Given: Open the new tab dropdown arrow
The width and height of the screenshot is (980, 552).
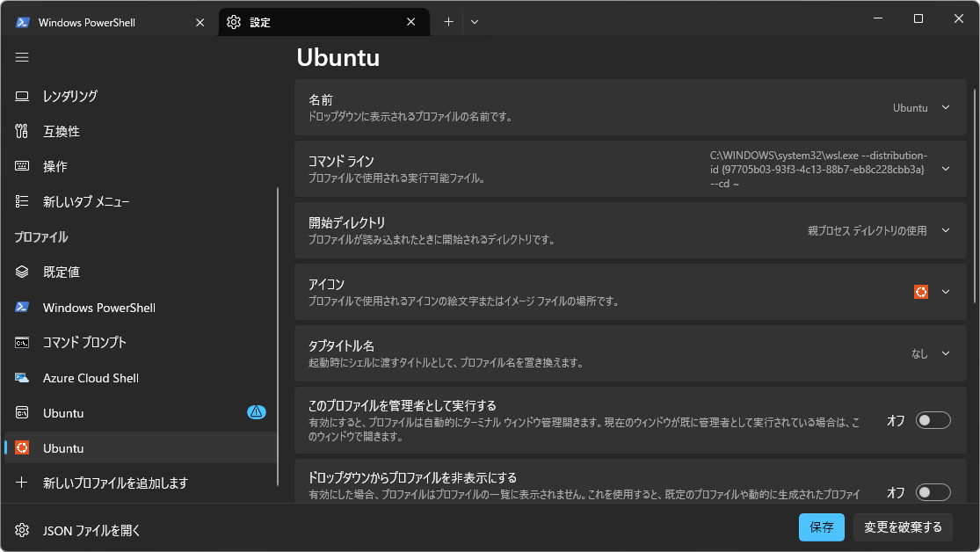Looking at the screenshot, I should pyautogui.click(x=475, y=22).
